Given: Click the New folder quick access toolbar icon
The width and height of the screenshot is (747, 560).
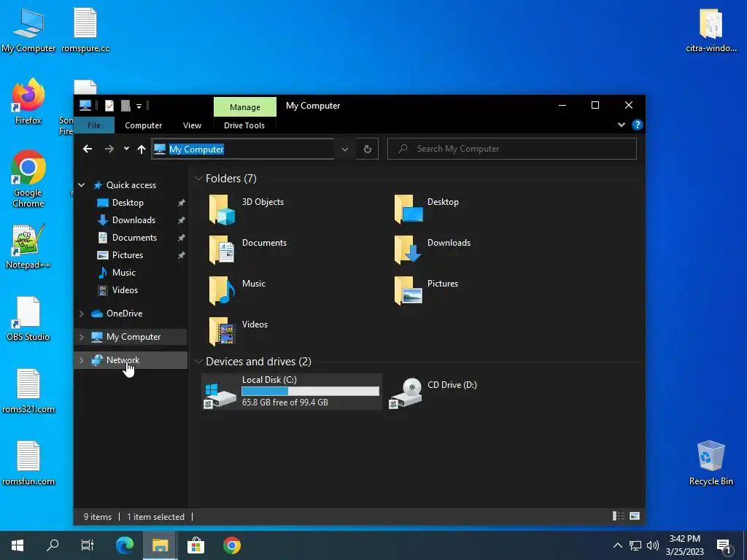Looking at the screenshot, I should (125, 106).
